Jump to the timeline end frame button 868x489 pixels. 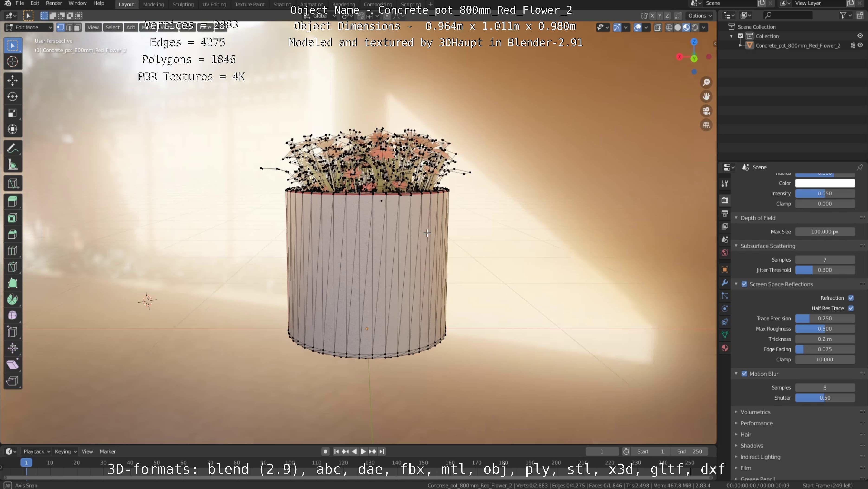coord(382,452)
